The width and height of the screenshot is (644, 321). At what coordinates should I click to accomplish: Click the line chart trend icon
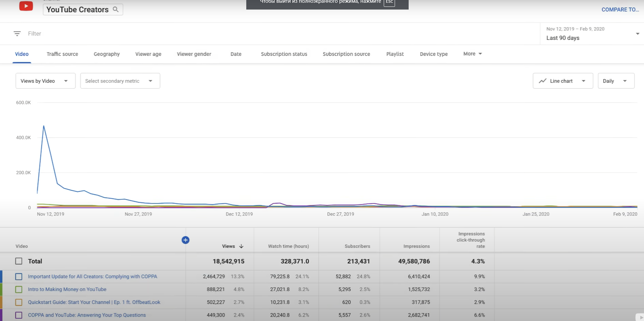542,81
